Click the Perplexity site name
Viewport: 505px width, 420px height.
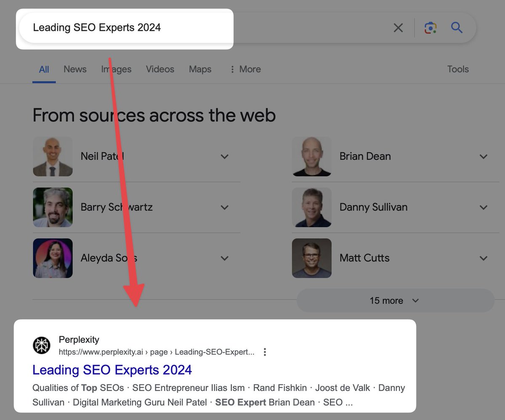coord(79,340)
